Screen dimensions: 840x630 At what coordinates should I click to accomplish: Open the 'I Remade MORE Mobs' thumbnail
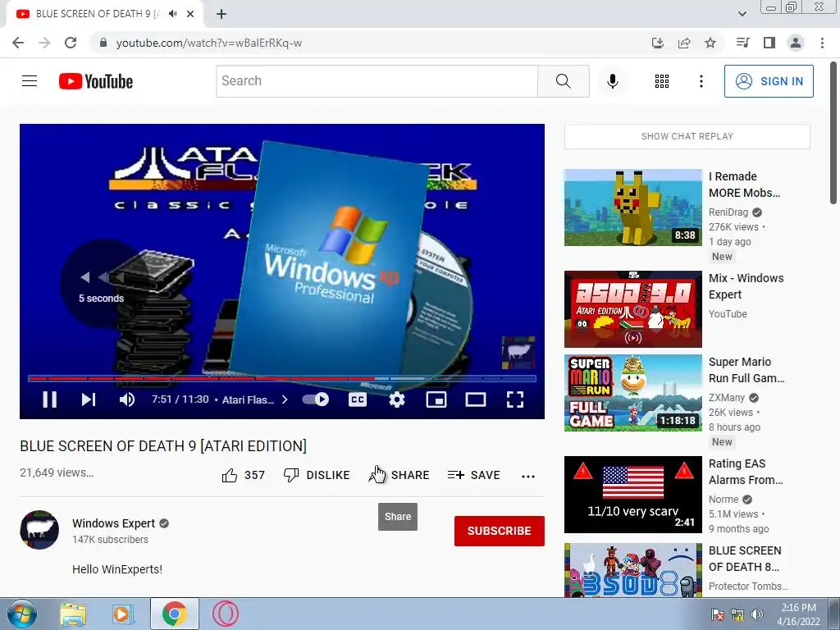click(x=633, y=208)
